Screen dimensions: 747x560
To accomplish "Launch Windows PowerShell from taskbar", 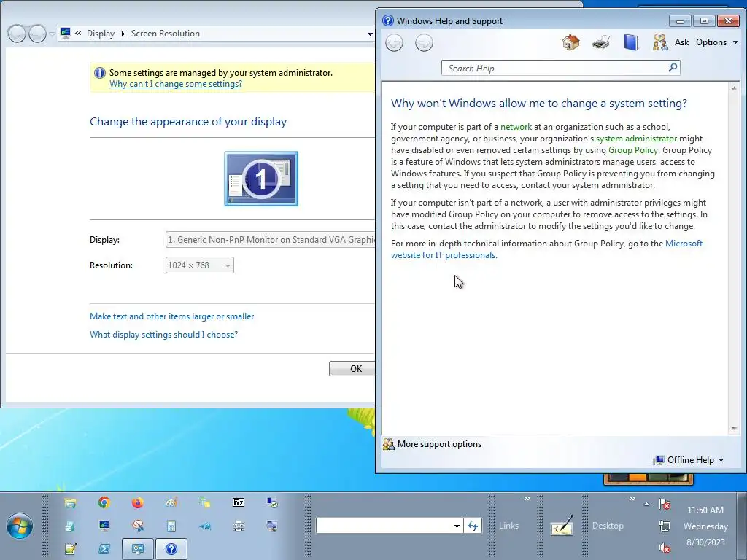I will [104, 549].
